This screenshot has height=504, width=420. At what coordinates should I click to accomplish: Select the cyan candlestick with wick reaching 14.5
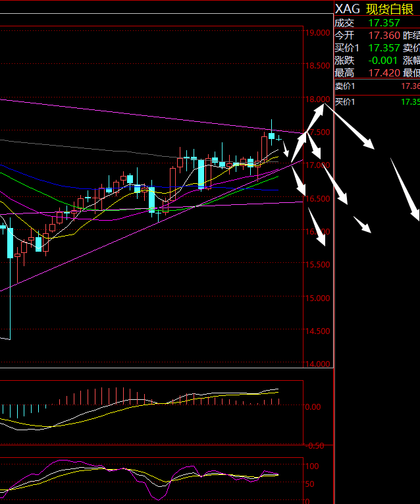coord(11,279)
